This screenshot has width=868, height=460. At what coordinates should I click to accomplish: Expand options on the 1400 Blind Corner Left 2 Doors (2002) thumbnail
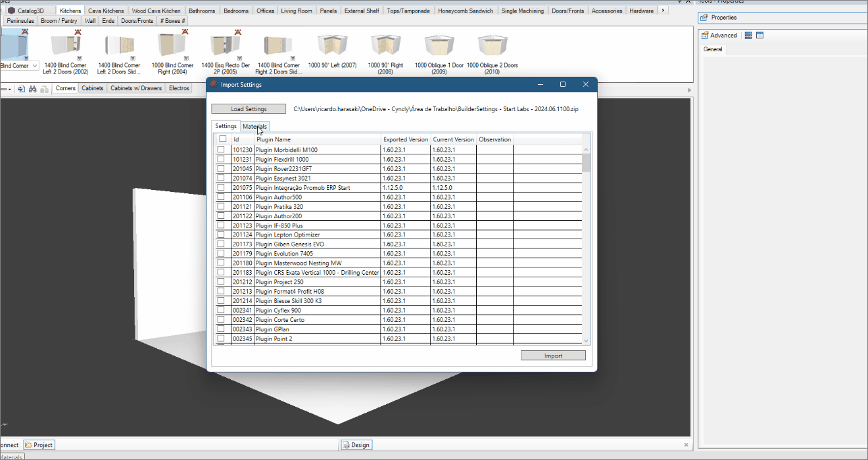(79, 58)
